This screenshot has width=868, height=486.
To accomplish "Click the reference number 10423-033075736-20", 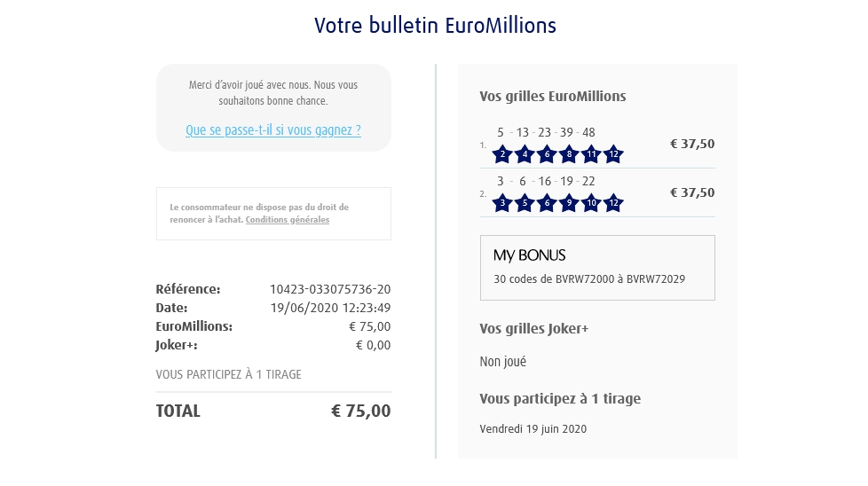I will pos(330,289).
